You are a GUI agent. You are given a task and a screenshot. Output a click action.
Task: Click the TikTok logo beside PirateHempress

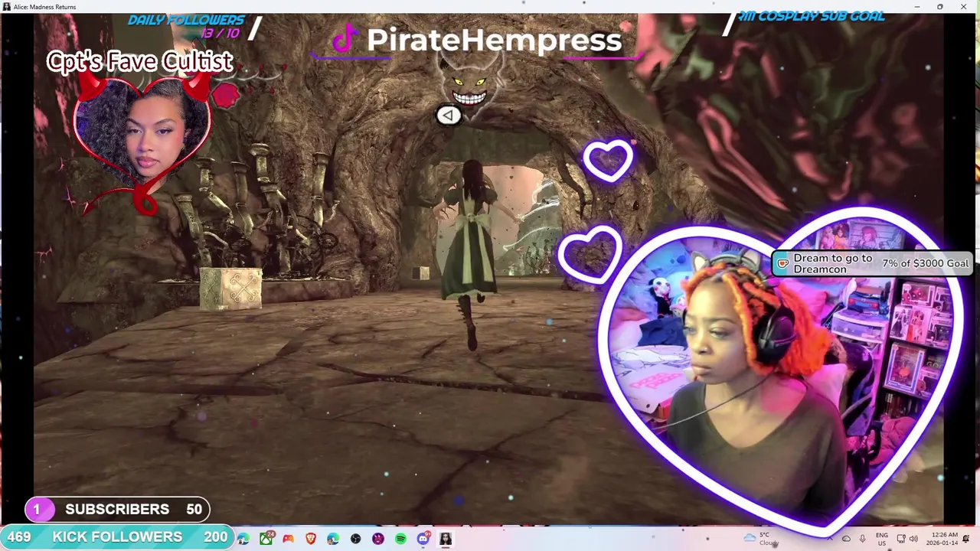345,39
